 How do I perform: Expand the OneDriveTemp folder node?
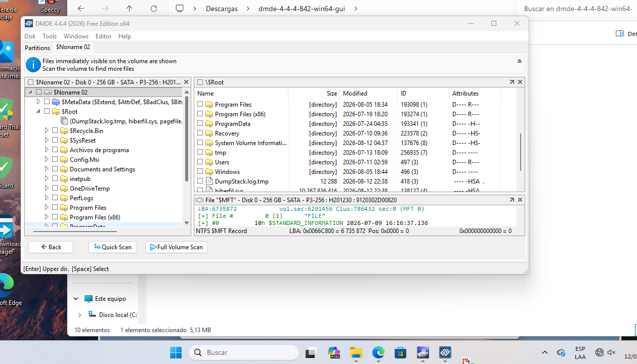[47, 188]
